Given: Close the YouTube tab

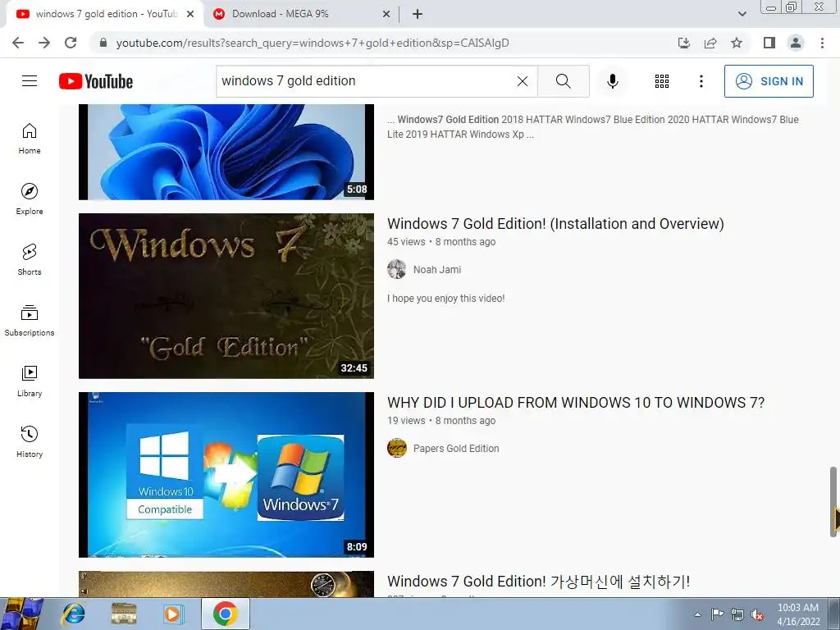Looking at the screenshot, I should pos(190,15).
